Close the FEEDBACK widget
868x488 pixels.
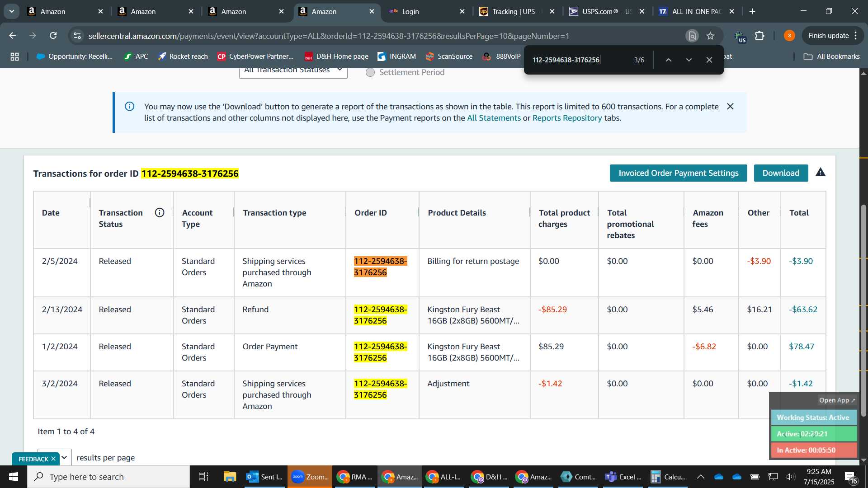pos(53,459)
